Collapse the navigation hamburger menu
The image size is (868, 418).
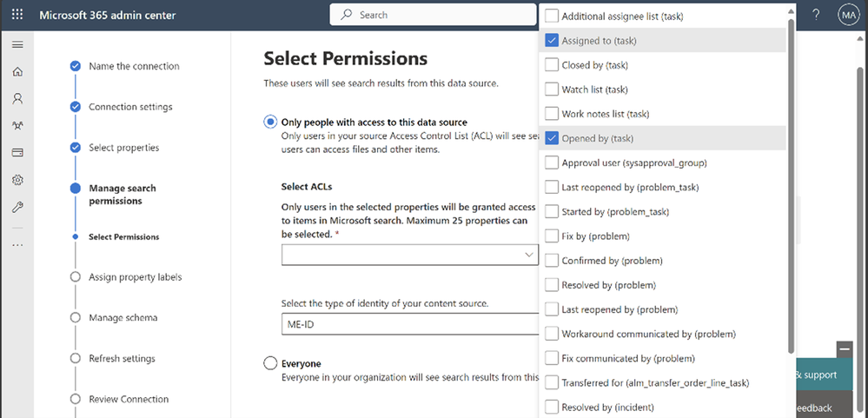pos(17,44)
